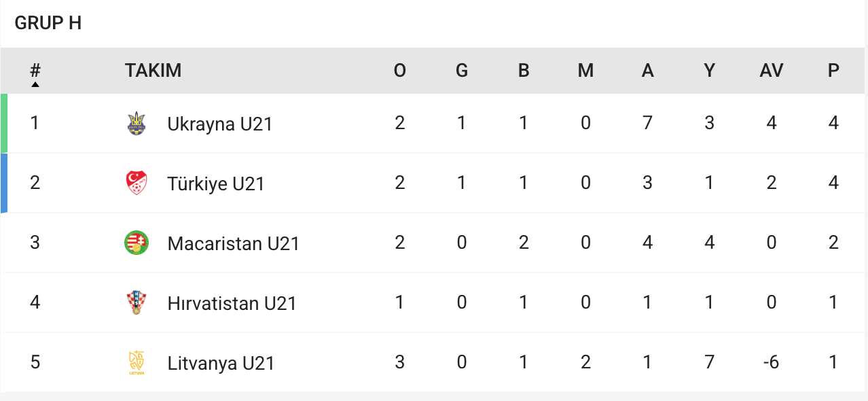Click the Ukrayna U21 team crest
The image size is (868, 401).
click(x=137, y=124)
